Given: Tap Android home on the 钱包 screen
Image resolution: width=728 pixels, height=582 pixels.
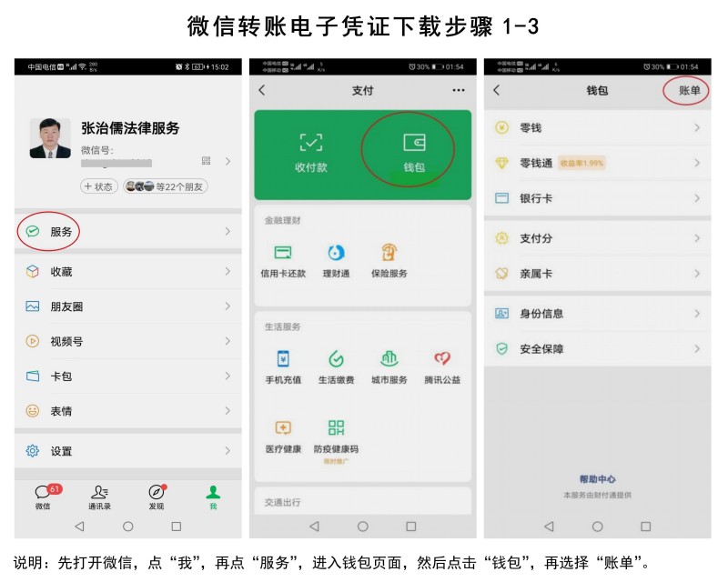Looking at the screenshot, I should pyautogui.click(x=598, y=527).
